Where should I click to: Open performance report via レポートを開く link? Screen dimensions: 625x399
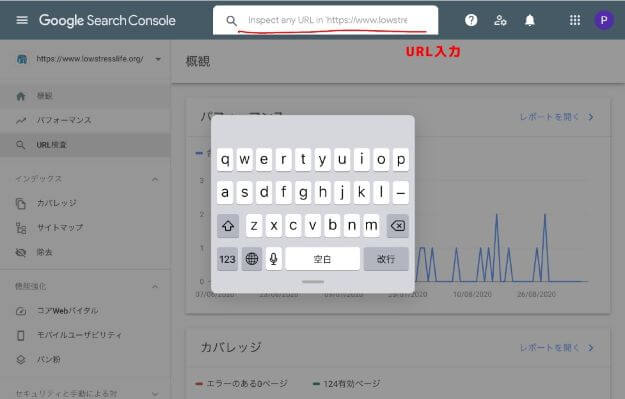pos(556,117)
